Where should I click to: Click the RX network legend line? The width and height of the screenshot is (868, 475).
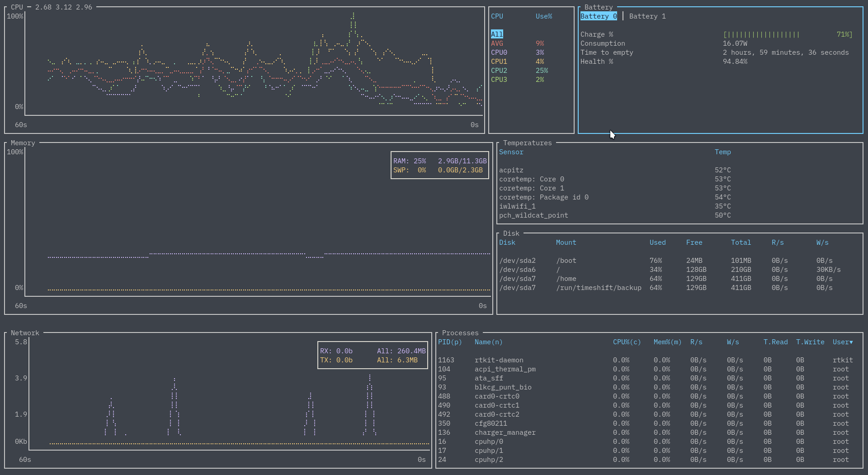click(373, 351)
